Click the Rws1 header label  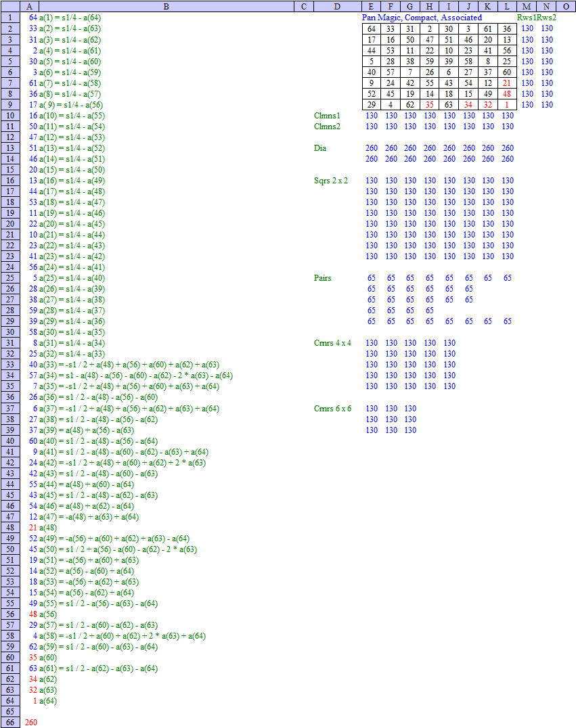[527, 18]
